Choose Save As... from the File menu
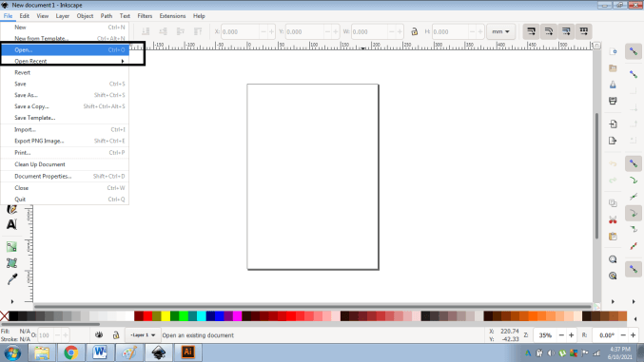 pos(65,95)
